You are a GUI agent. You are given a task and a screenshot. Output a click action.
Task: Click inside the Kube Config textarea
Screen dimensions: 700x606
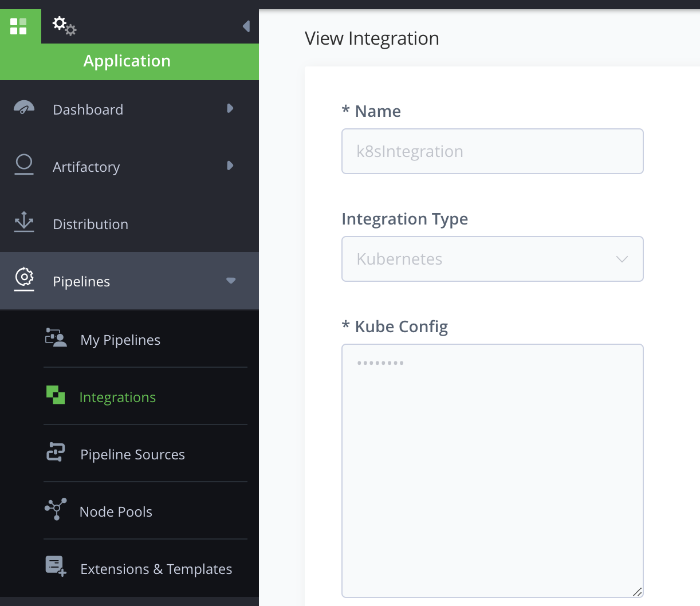tap(493, 471)
